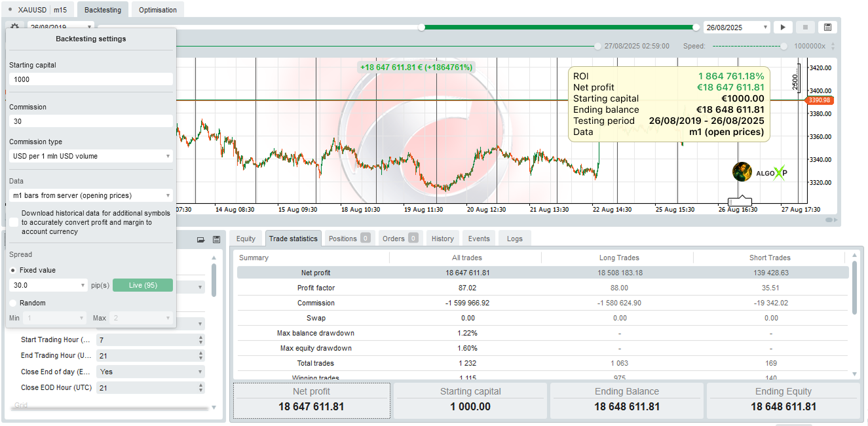The image size is (868, 426).
Task: Switch to the Backtesting tab
Action: coord(102,10)
